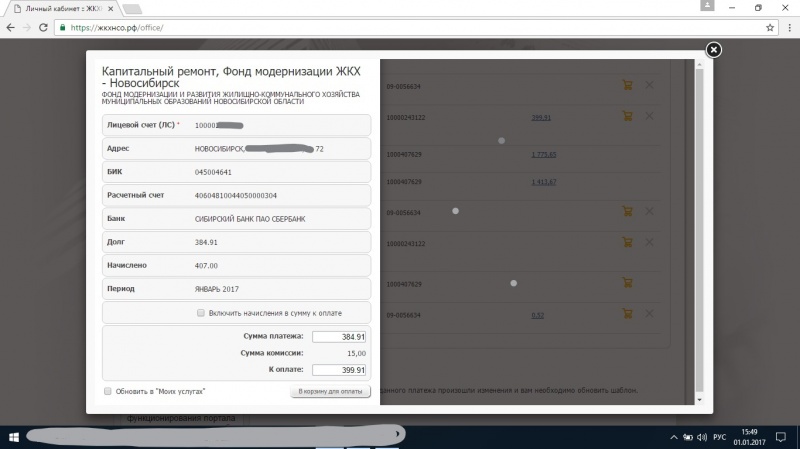Image resolution: width=800 pixels, height=449 pixels.
Task: Tick the "Обновить в Моих услугах" checkbox
Action: click(x=108, y=391)
